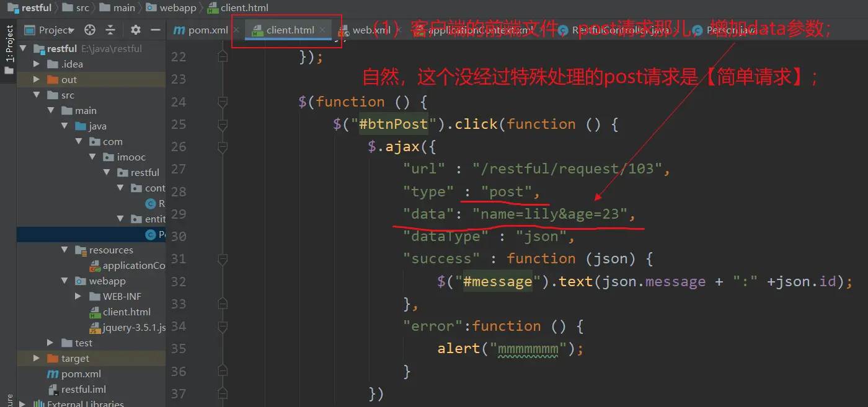Click the JS file icon of jquery-3.5.1.js
Viewport: 868px width, 407px height.
pyautogui.click(x=95, y=328)
